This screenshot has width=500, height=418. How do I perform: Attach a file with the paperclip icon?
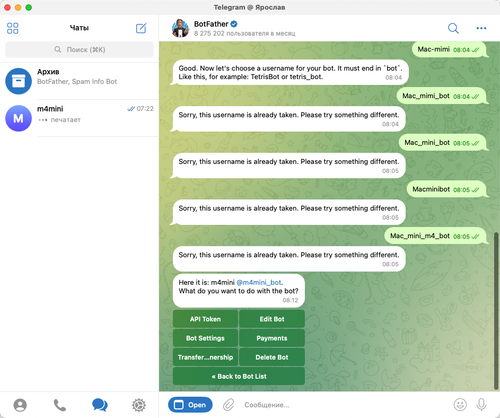click(228, 405)
